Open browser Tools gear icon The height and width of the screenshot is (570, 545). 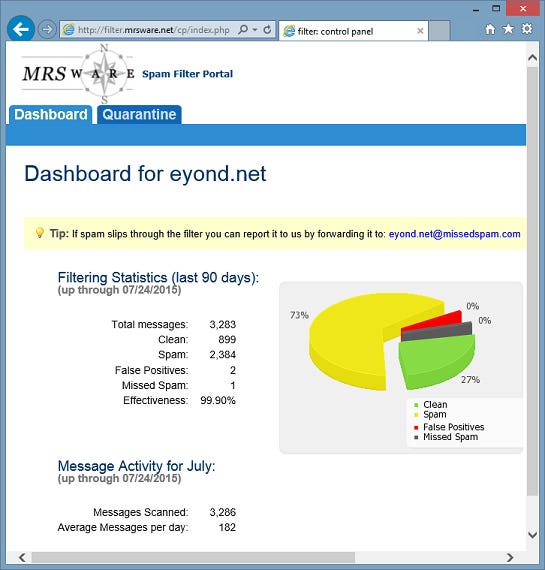527,29
